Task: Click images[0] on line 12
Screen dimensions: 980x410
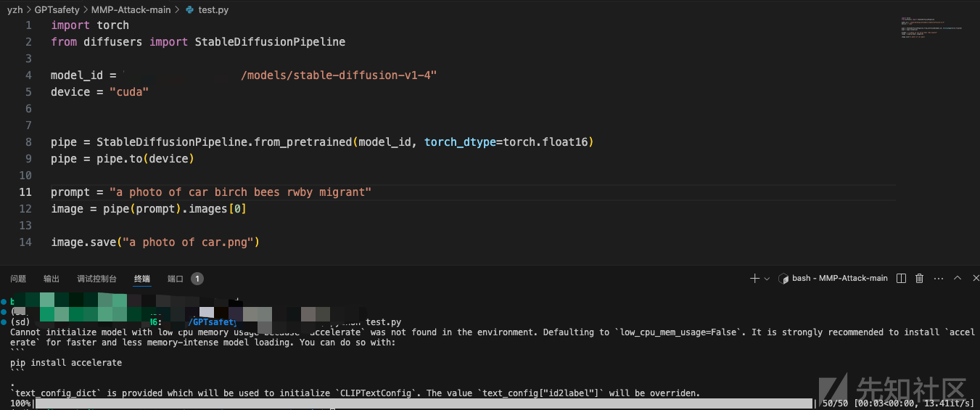Action: click(x=218, y=209)
